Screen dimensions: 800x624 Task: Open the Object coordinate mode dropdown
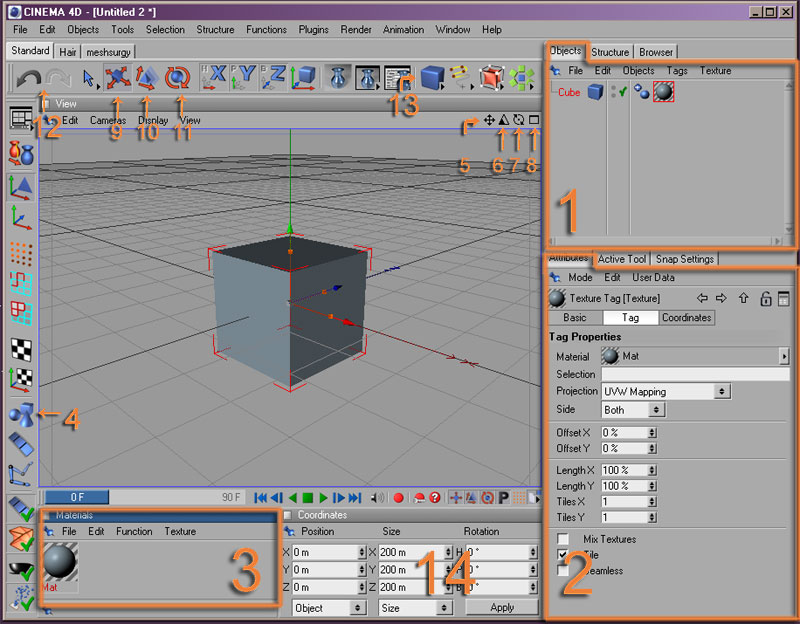coord(329,608)
